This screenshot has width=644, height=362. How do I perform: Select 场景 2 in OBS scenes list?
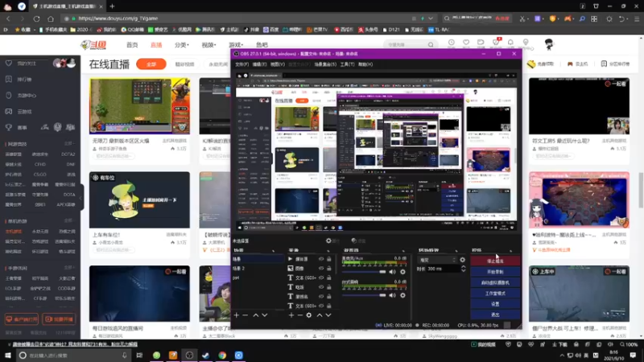click(238, 269)
